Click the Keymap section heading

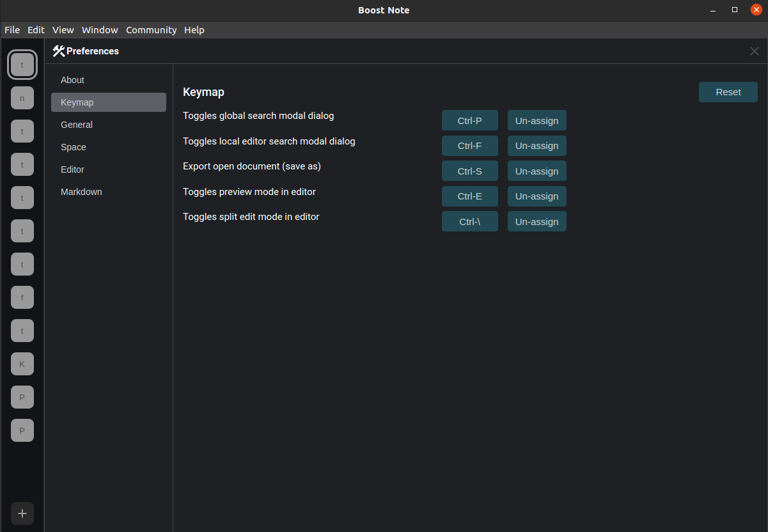(203, 92)
